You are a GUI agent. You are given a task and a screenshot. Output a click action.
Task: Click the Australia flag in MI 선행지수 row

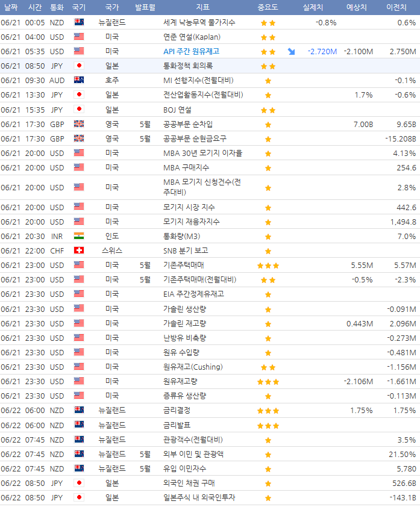pos(79,80)
